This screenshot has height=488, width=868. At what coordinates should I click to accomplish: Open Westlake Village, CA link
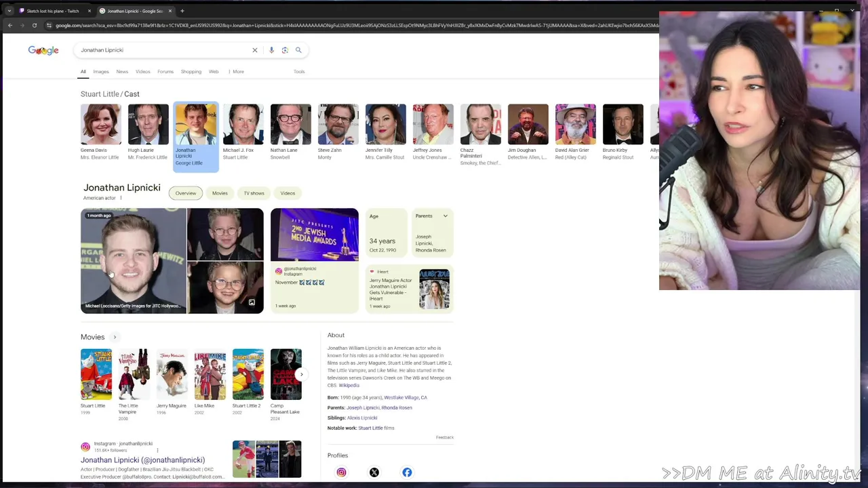pos(406,397)
